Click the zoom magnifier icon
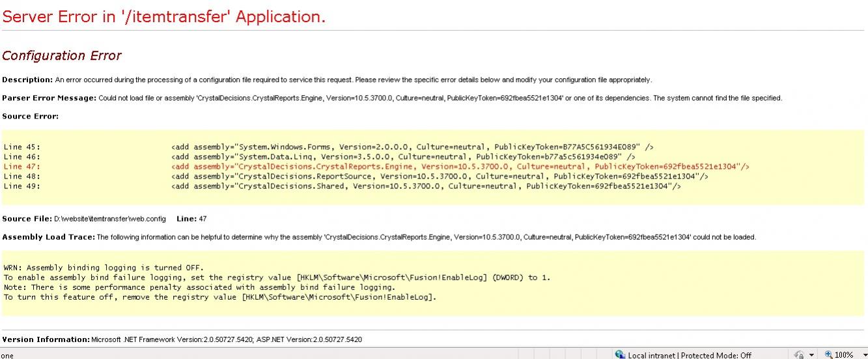 (x=829, y=355)
